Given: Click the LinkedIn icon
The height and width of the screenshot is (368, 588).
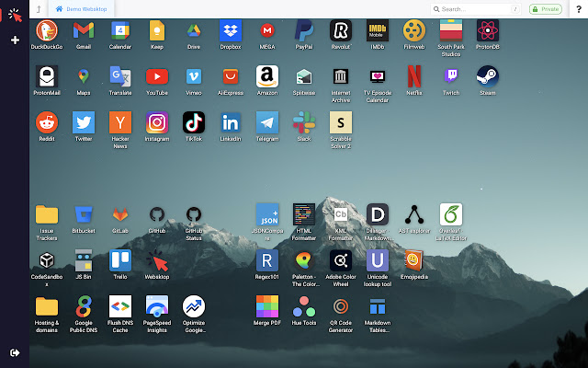Looking at the screenshot, I should click(x=231, y=122).
